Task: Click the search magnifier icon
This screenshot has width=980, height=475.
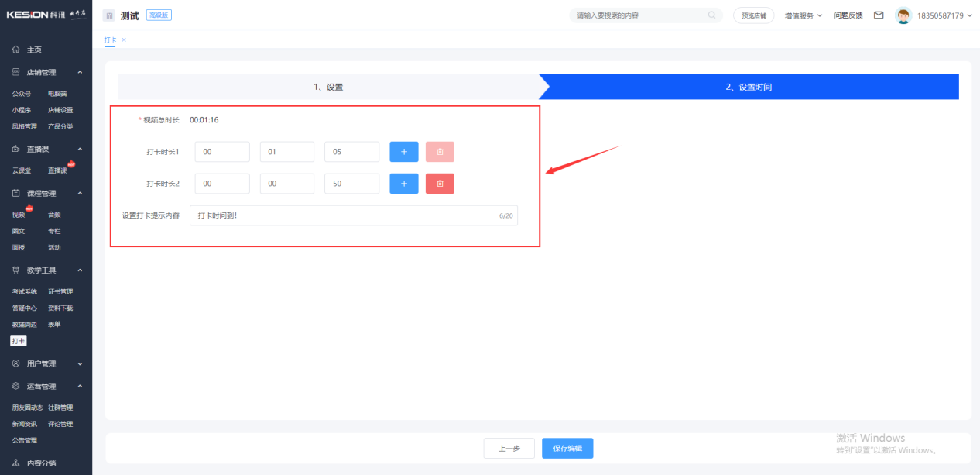Action: click(x=711, y=15)
